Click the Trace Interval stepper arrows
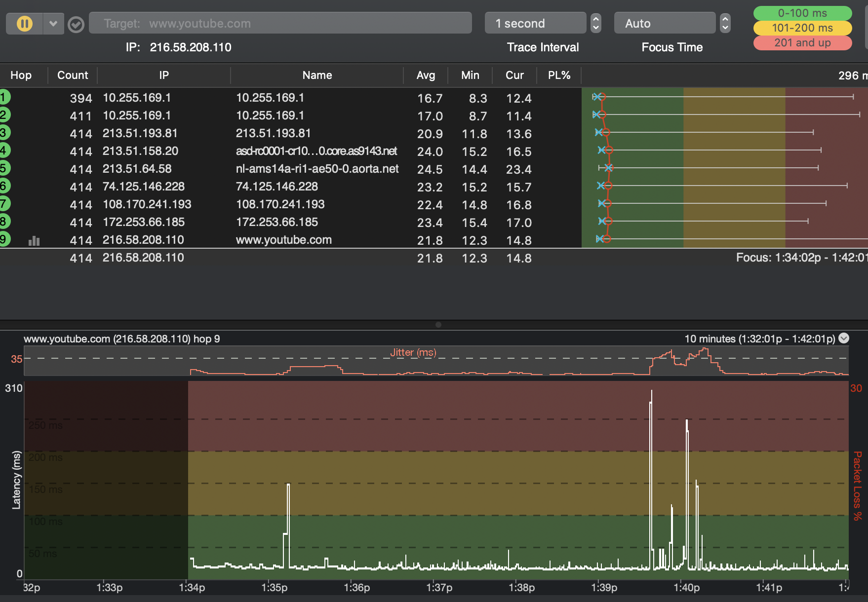Viewport: 868px width, 602px height. [x=596, y=23]
